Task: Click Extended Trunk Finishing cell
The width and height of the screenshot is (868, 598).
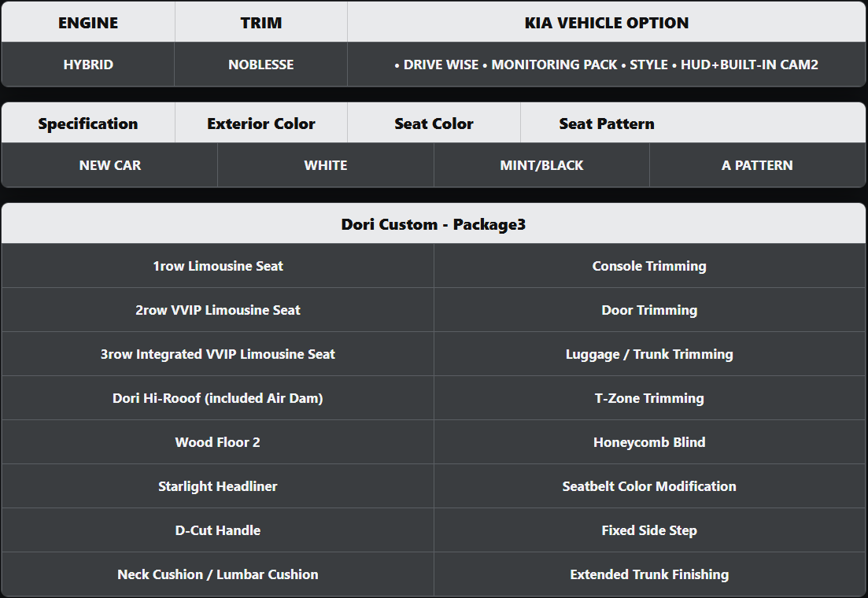Action: coord(649,574)
